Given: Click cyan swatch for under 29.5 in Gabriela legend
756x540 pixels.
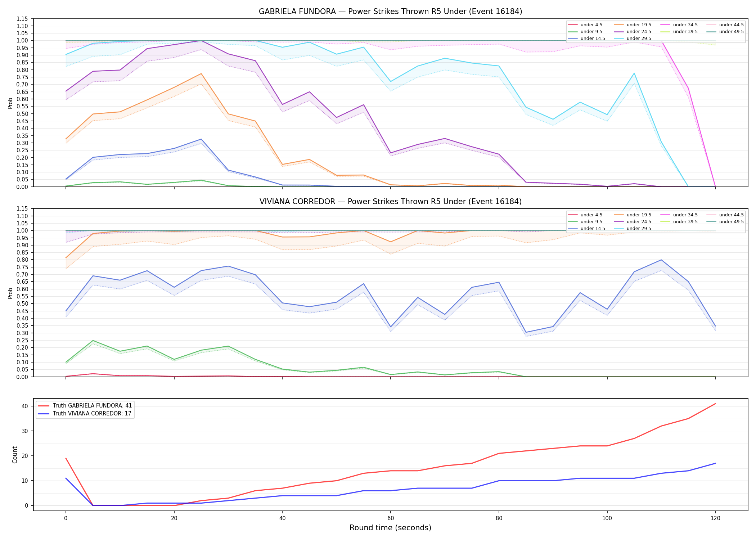Looking at the screenshot, I should [x=619, y=39].
